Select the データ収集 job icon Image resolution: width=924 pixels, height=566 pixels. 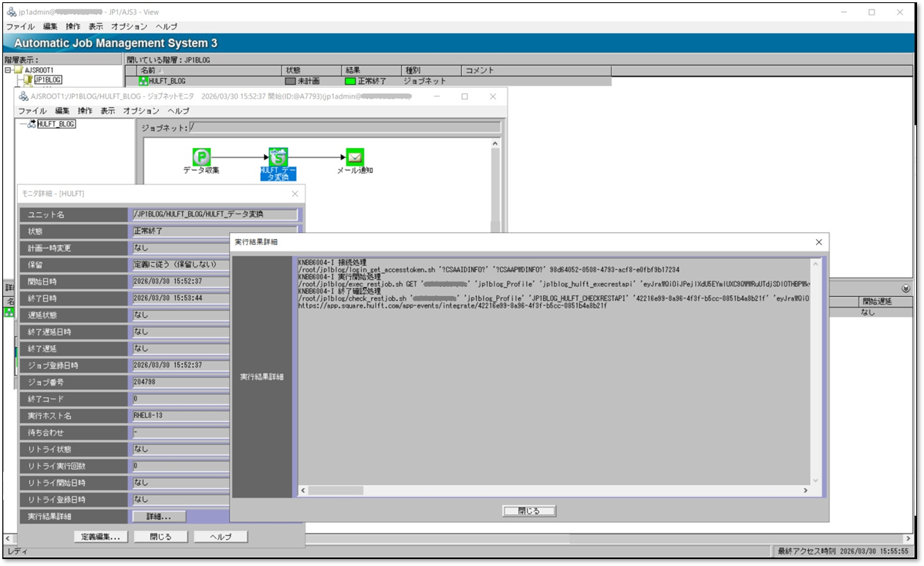pyautogui.click(x=201, y=157)
